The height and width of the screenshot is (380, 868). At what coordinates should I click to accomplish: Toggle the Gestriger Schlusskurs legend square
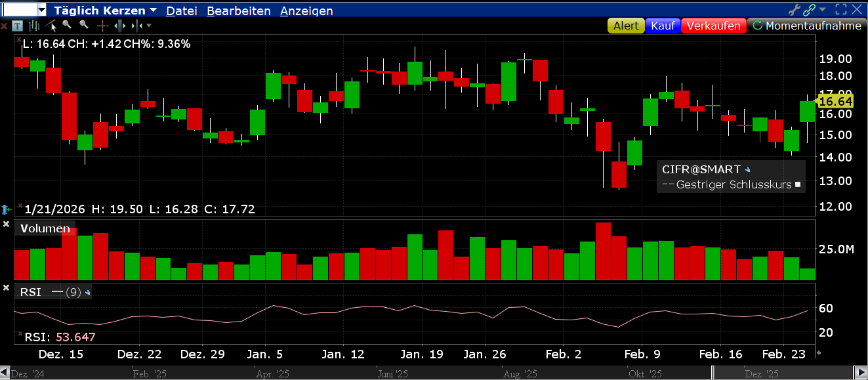(x=798, y=185)
